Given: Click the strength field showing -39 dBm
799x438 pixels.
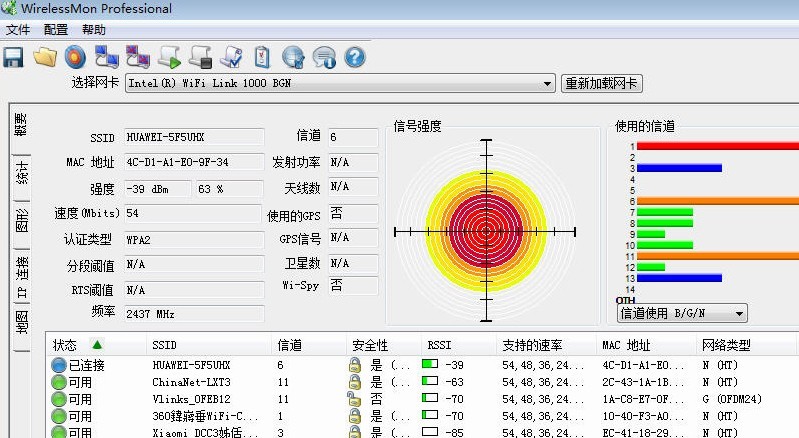Looking at the screenshot, I should pos(158,189).
